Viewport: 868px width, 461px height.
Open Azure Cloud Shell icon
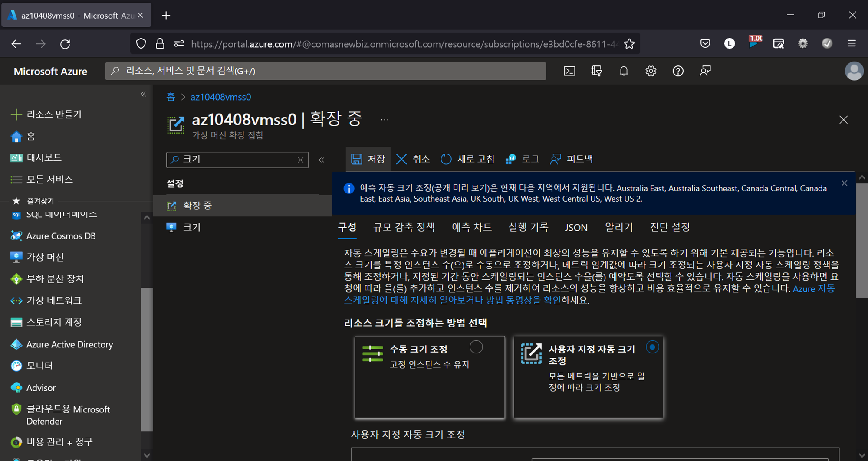[569, 71]
